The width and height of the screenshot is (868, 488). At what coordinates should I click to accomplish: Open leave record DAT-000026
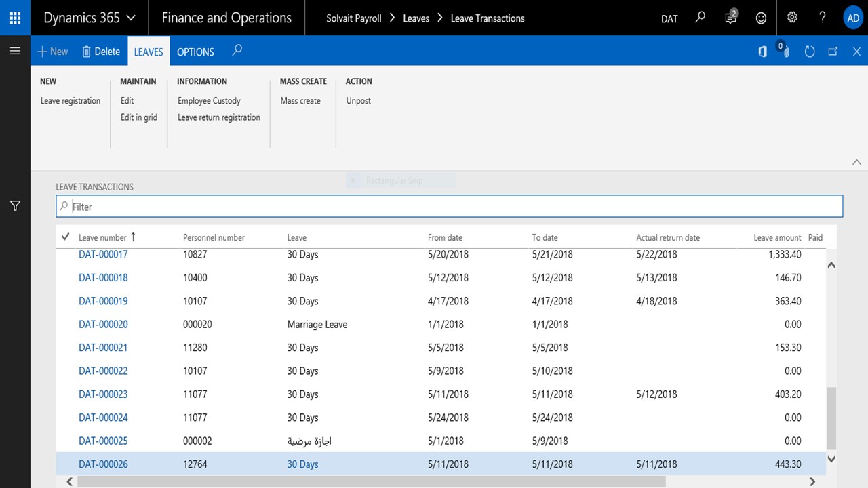point(103,464)
